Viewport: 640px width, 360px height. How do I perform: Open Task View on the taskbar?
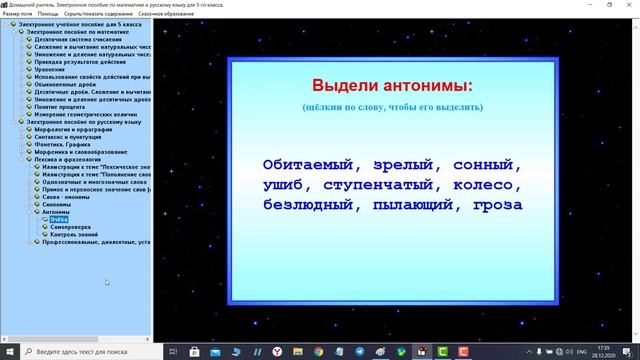173,351
